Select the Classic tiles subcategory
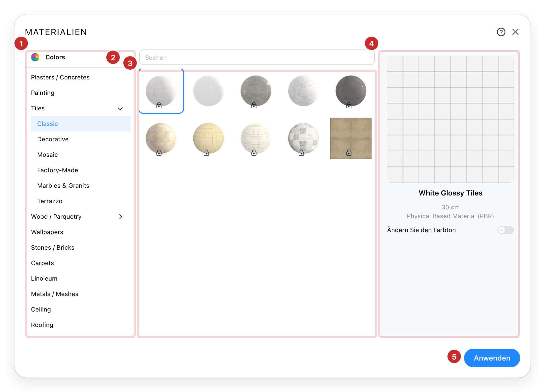The width and height of the screenshot is (545, 392). 81,124
